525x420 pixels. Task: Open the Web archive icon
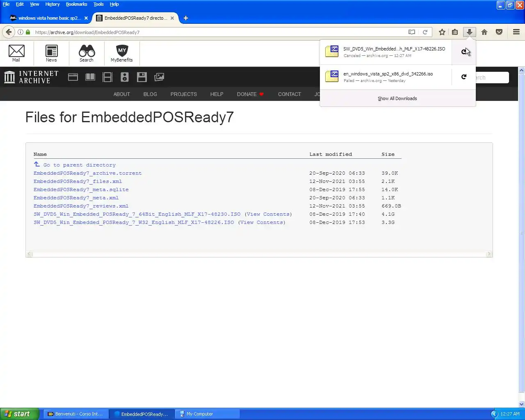tap(73, 77)
